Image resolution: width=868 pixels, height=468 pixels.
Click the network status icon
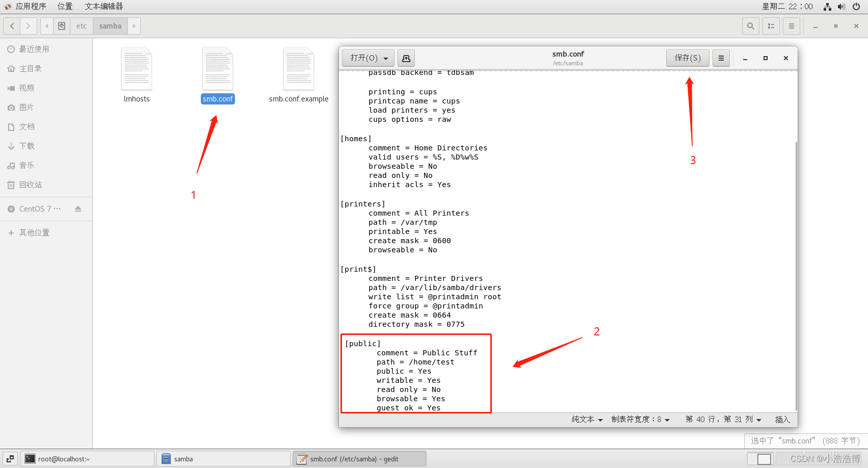coord(827,7)
